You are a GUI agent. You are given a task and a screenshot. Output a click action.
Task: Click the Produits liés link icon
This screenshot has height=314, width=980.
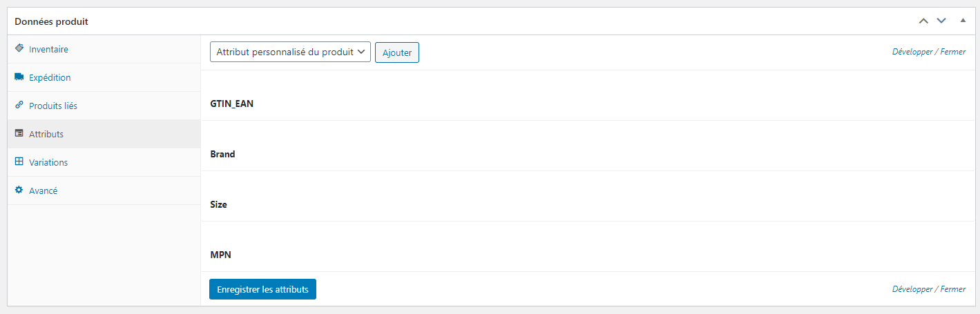19,106
